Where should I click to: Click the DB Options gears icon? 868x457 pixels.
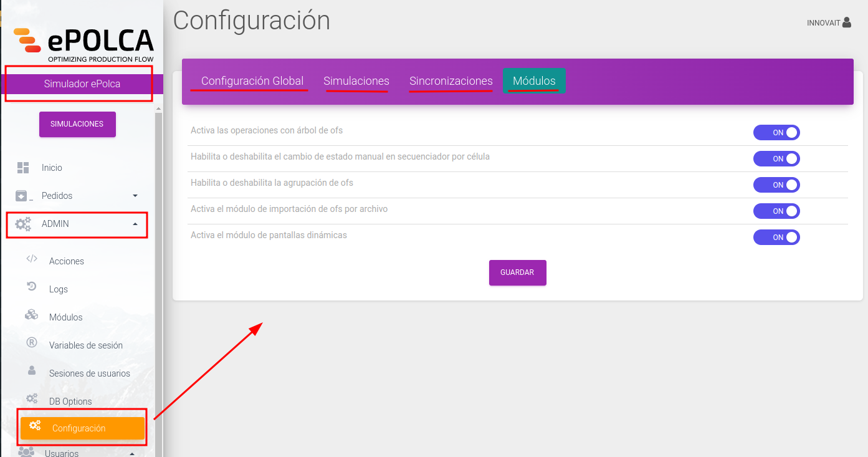pos(32,398)
